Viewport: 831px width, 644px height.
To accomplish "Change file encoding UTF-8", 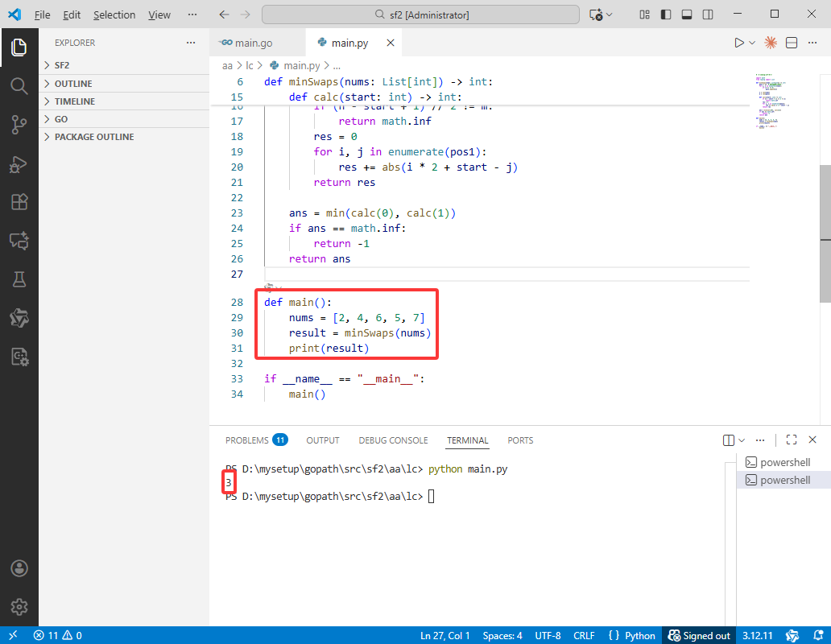I will (548, 635).
